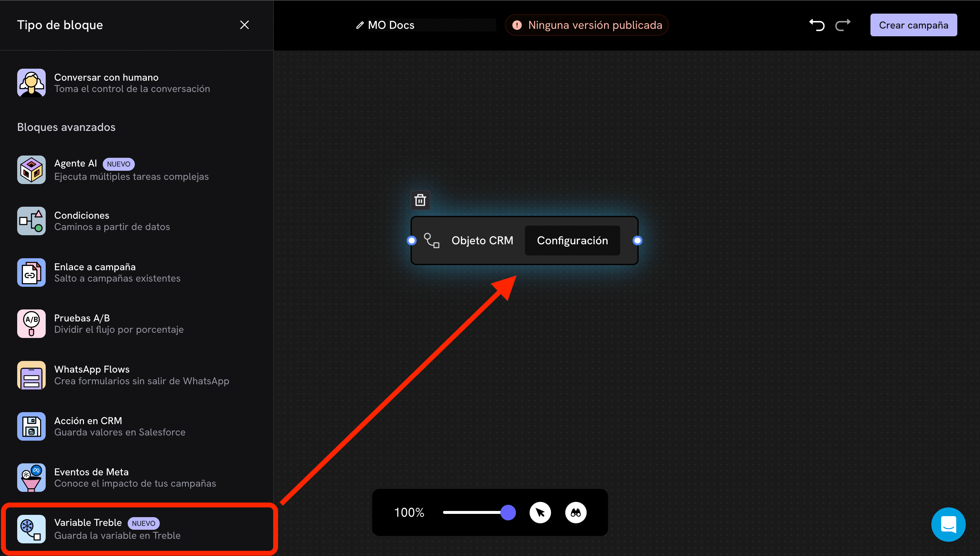Click the Bloques avanzados heading
The height and width of the screenshot is (556, 980).
coord(66,127)
